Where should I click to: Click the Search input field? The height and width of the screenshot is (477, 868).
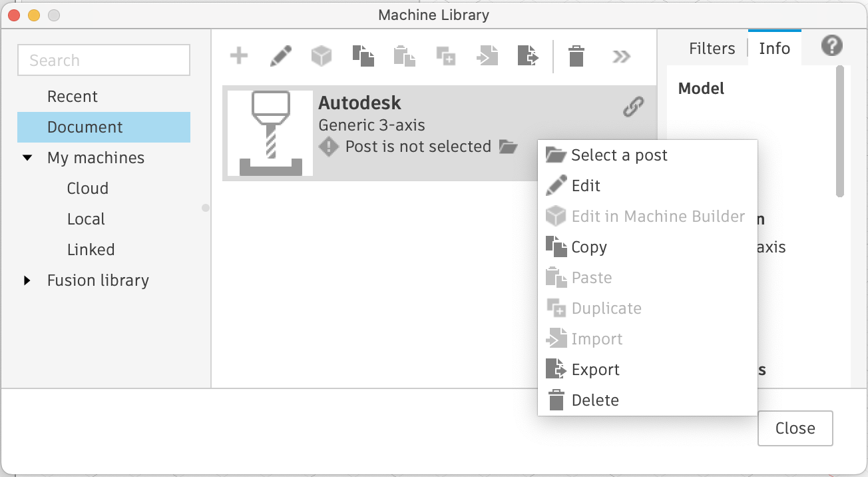click(x=103, y=60)
